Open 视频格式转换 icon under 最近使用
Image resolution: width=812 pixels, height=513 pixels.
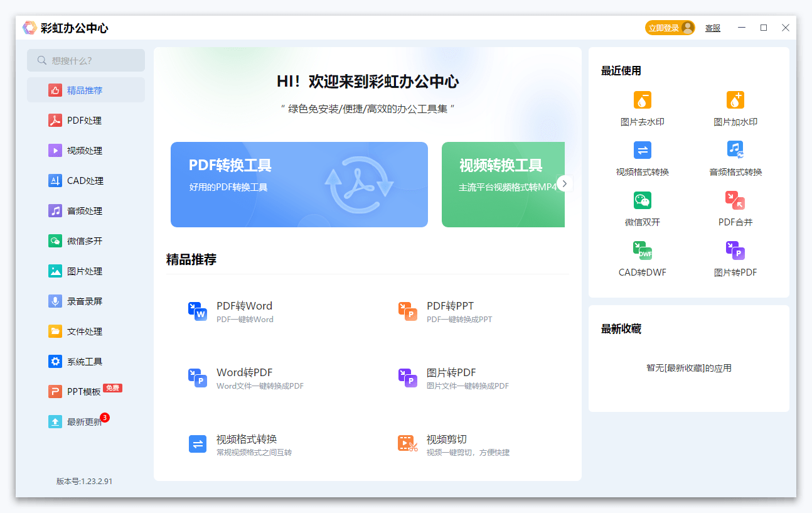(x=643, y=150)
